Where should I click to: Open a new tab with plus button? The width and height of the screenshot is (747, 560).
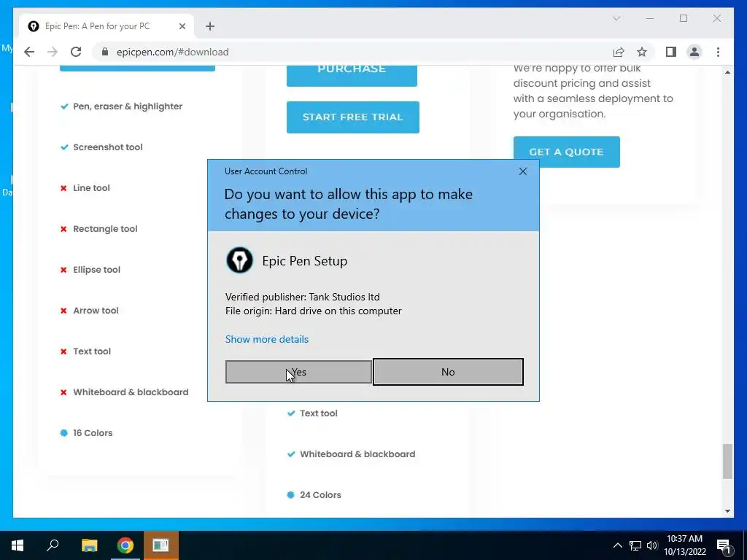click(210, 26)
